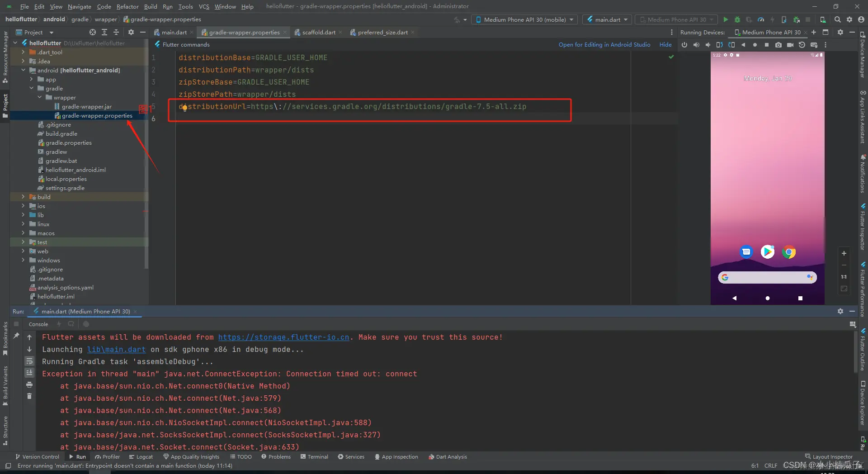Switch to the scaffold.dart editor tab

[318, 32]
